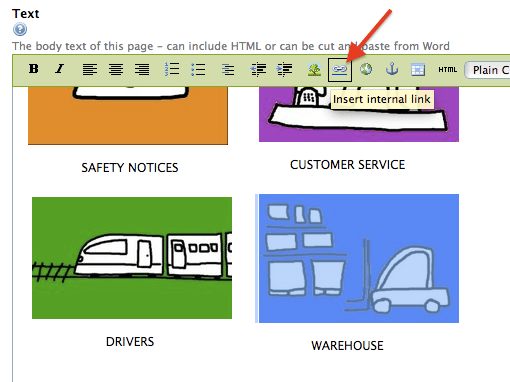Open the Plain text style dropdown
Image resolution: width=510 pixels, height=382 pixels.
[487, 70]
